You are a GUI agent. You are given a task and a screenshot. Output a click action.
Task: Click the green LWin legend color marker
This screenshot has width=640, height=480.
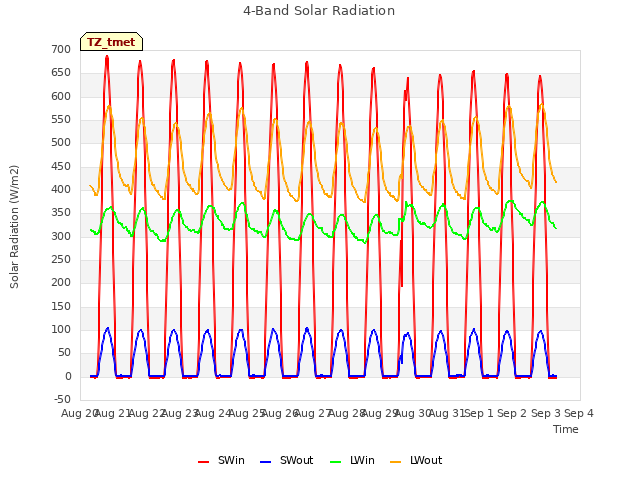tap(335, 462)
